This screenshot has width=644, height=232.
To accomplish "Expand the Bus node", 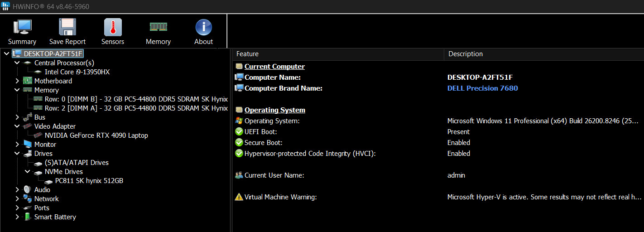I will (x=17, y=117).
